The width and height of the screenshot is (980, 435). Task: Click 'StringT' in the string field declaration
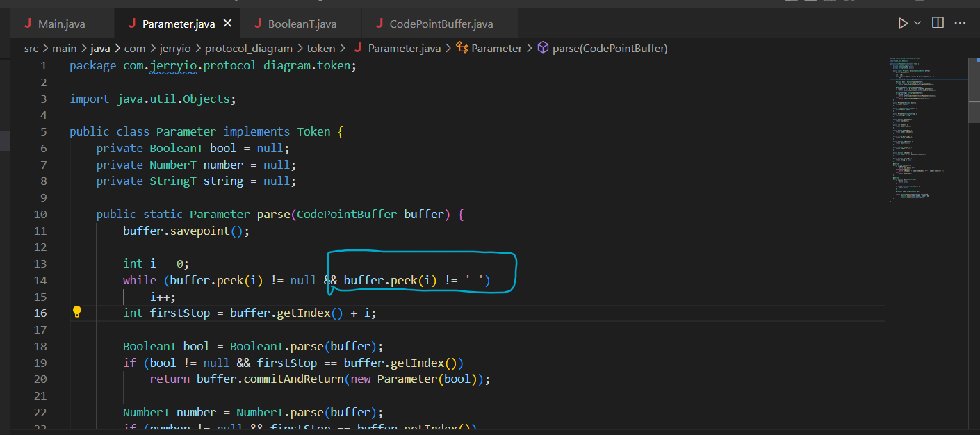pos(173,181)
